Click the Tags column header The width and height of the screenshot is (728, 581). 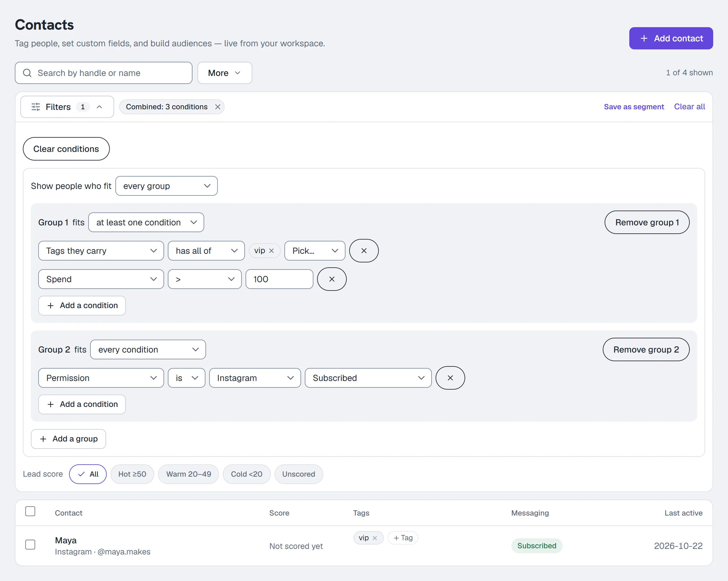point(361,513)
